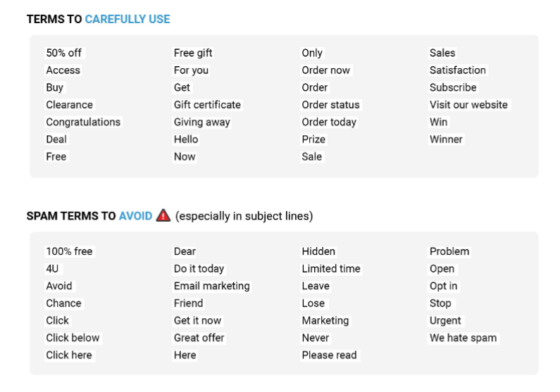Image resolution: width=560 pixels, height=392 pixels.
Task: Select the 'Satisfaction' term
Action: [458, 70]
